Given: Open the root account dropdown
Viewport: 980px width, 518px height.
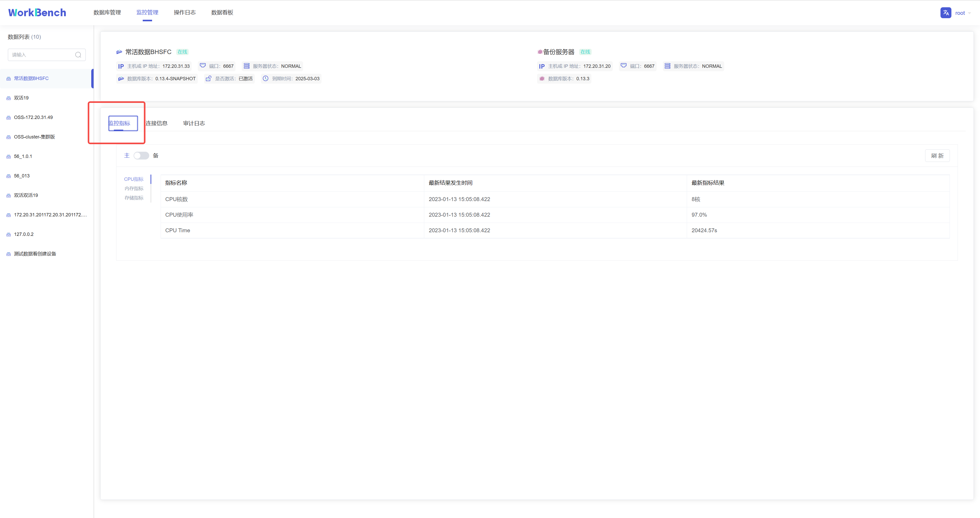Looking at the screenshot, I should click(x=962, y=12).
